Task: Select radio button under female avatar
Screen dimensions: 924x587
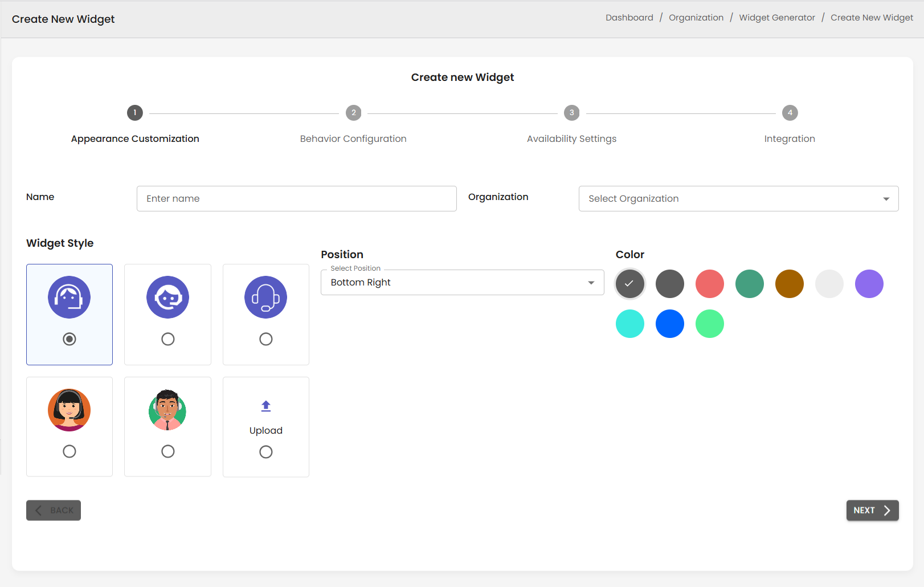Action: point(69,451)
